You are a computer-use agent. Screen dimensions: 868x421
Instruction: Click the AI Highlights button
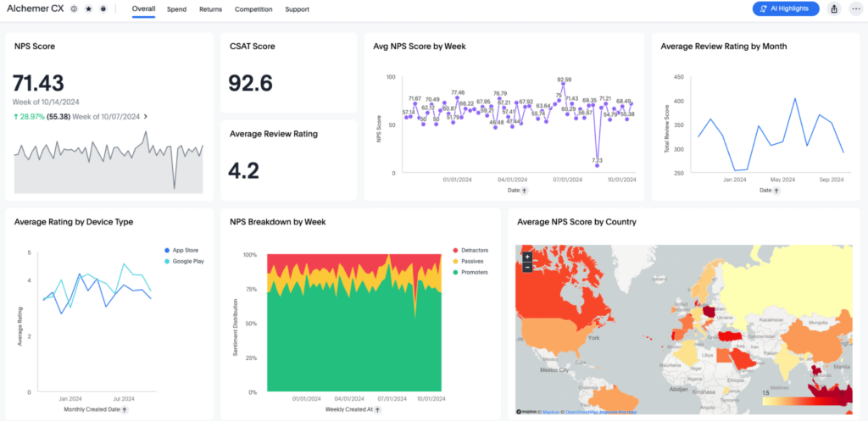pyautogui.click(x=785, y=8)
